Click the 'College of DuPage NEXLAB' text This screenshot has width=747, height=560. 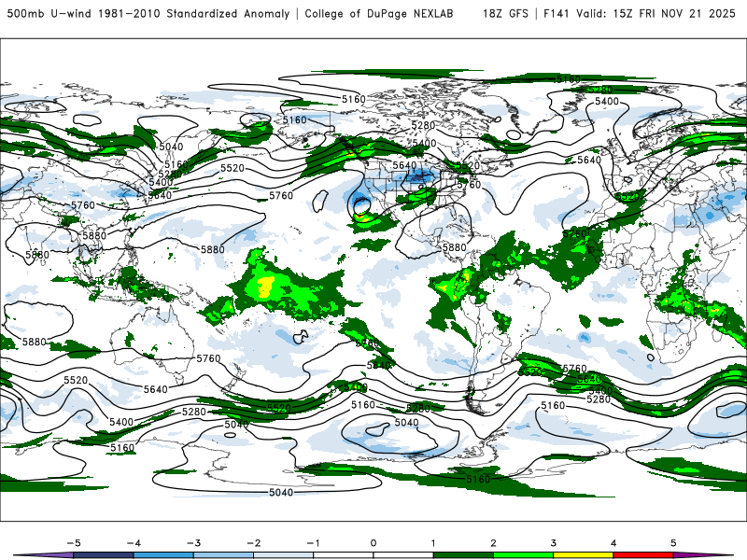pos(379,14)
